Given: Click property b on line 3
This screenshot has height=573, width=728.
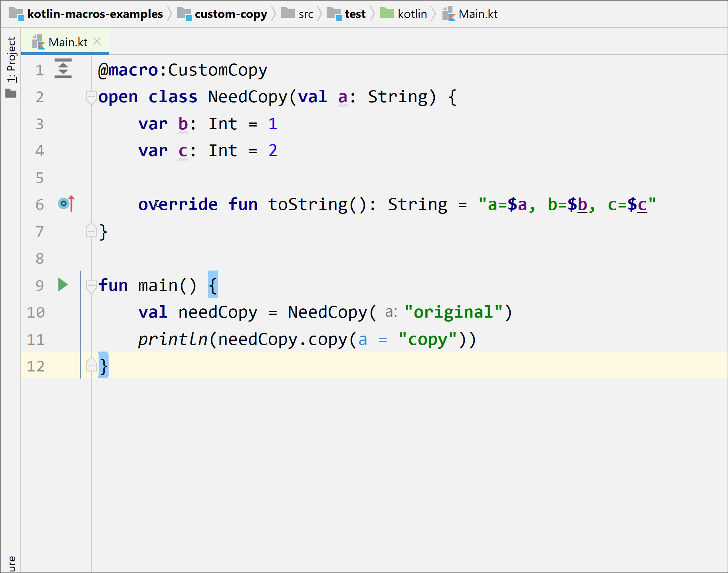Looking at the screenshot, I should point(183,124).
